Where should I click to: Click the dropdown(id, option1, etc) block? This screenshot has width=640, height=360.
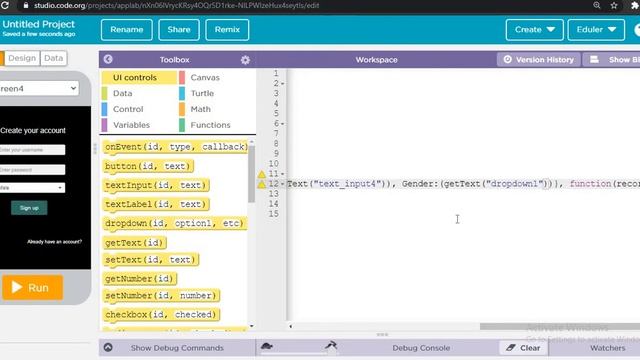tap(175, 223)
